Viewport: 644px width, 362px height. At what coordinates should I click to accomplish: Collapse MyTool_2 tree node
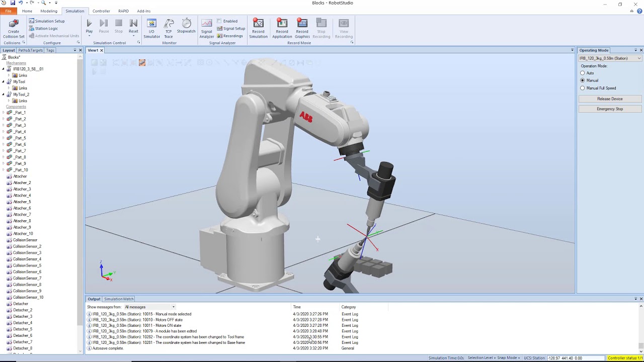tap(3, 95)
